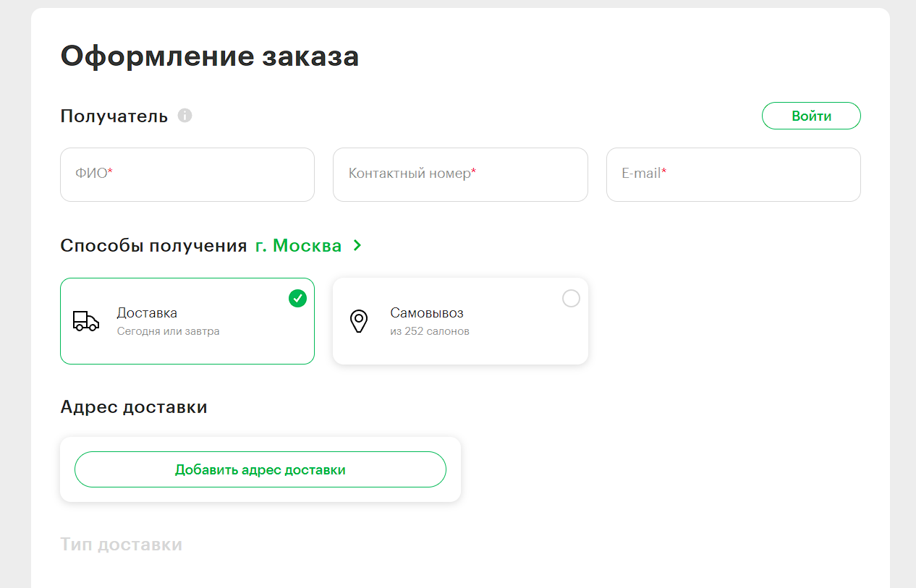Viewport: 916px width, 588px height.
Task: Click the 'из 252 салонов' subtitle
Action: 430,332
